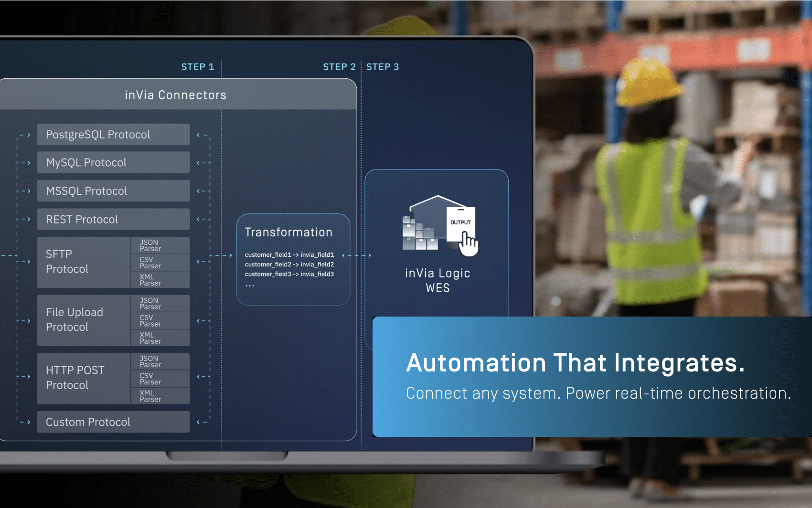Click the inVia Logic WES label
Viewport: 812px width, 508px height.
pos(438,280)
